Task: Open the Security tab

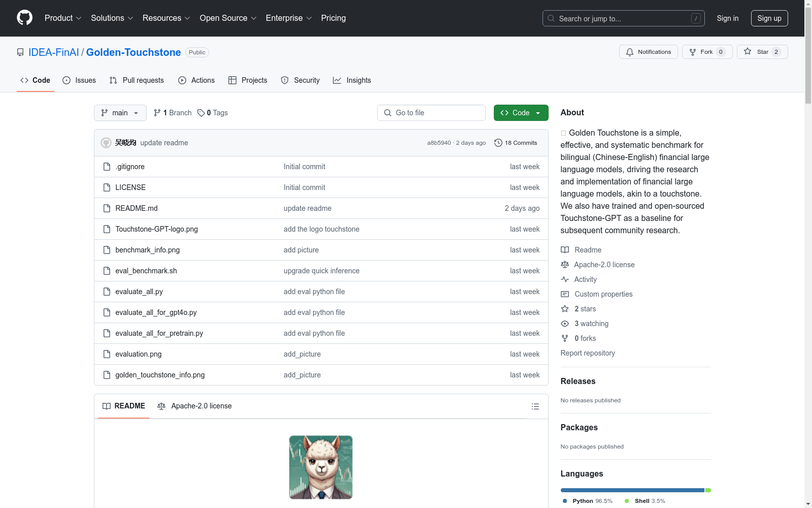Action: [300, 80]
